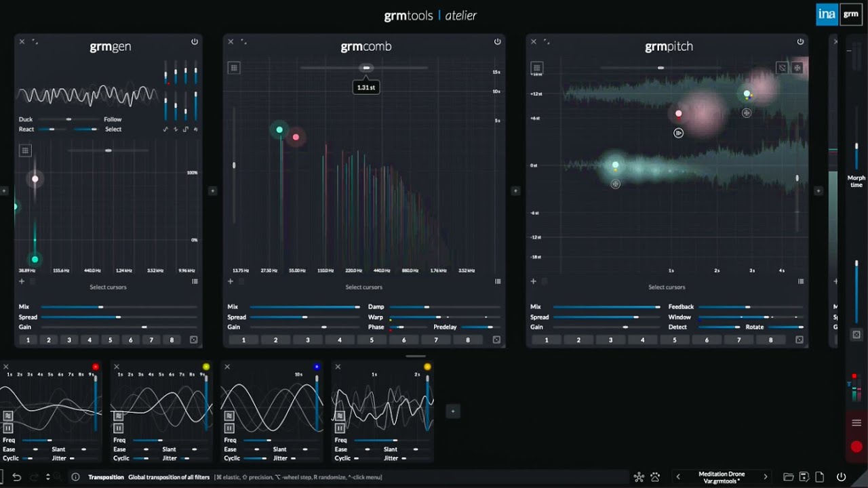Pause the second modulator with yellow dot
Viewport: 868px width, 488px height.
(118, 428)
